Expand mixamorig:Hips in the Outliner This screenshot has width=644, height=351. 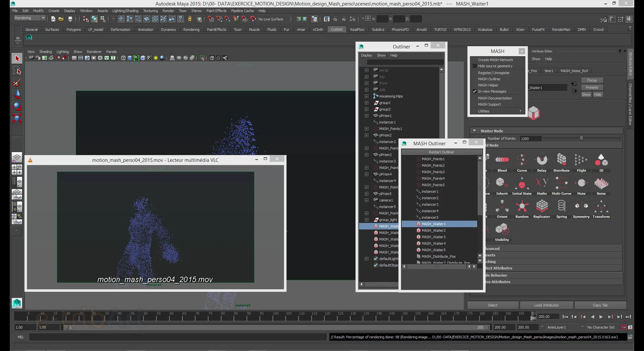click(x=367, y=96)
